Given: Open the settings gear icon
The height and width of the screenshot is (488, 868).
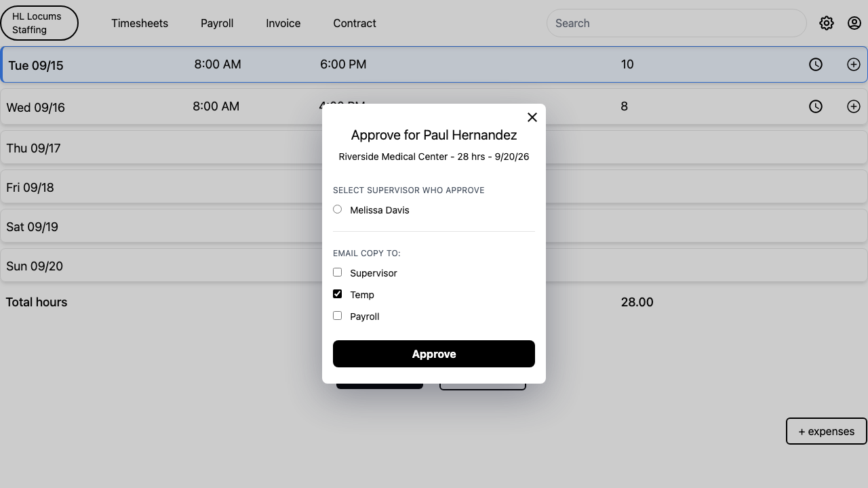Looking at the screenshot, I should pyautogui.click(x=826, y=23).
